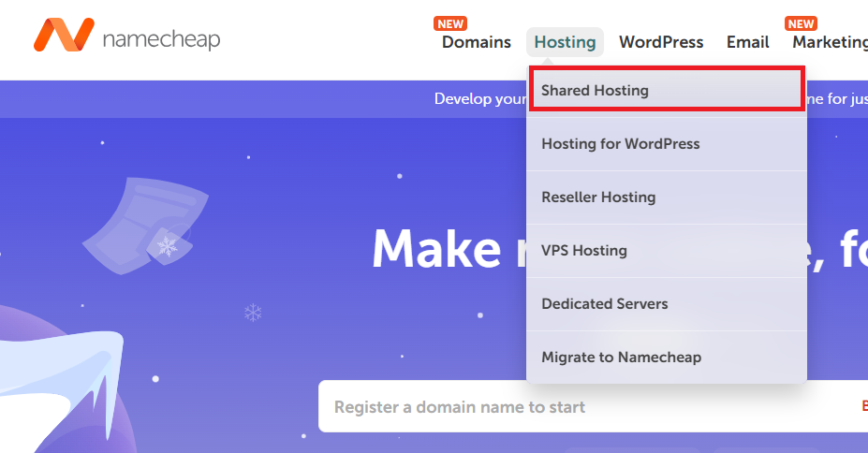Open the Hosting menu
The width and height of the screenshot is (868, 453).
click(565, 42)
